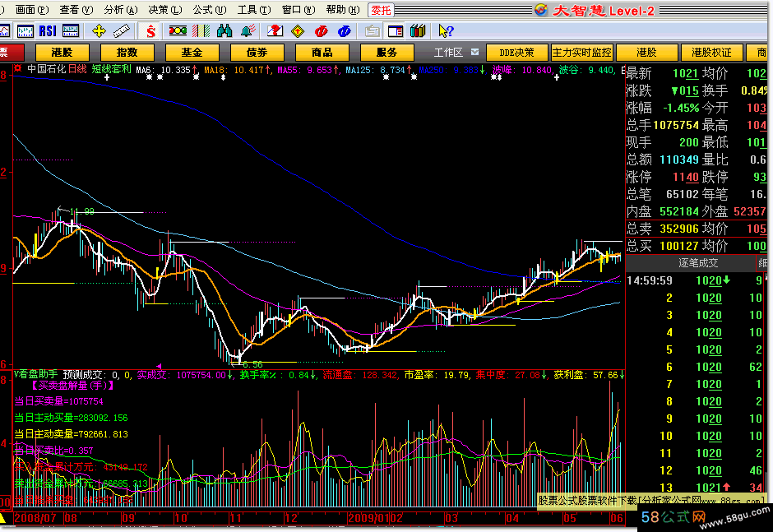Image resolution: width=773 pixels, height=532 pixels.
Task: Toggle the window layout panel icon
Action: tap(396, 31)
